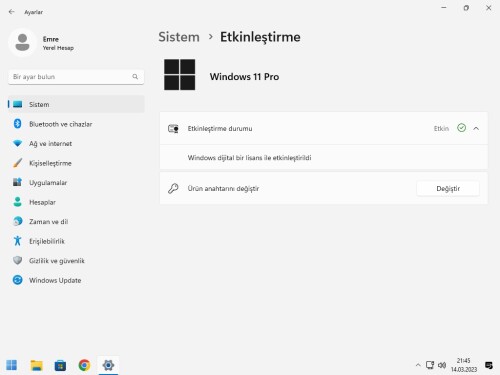Go to Sistem breadcrumb link
Image resolution: width=500 pixels, height=375 pixels.
[x=179, y=37]
